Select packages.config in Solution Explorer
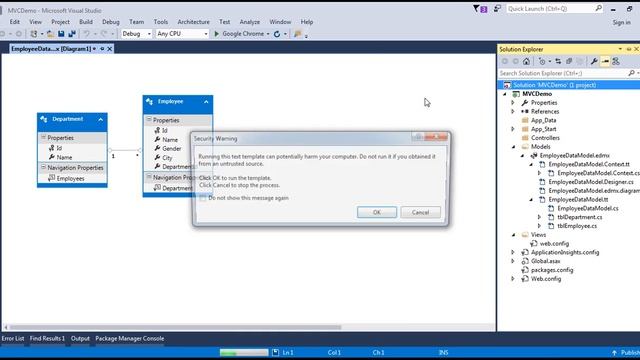Screen dimensions: 640x360 [552, 270]
